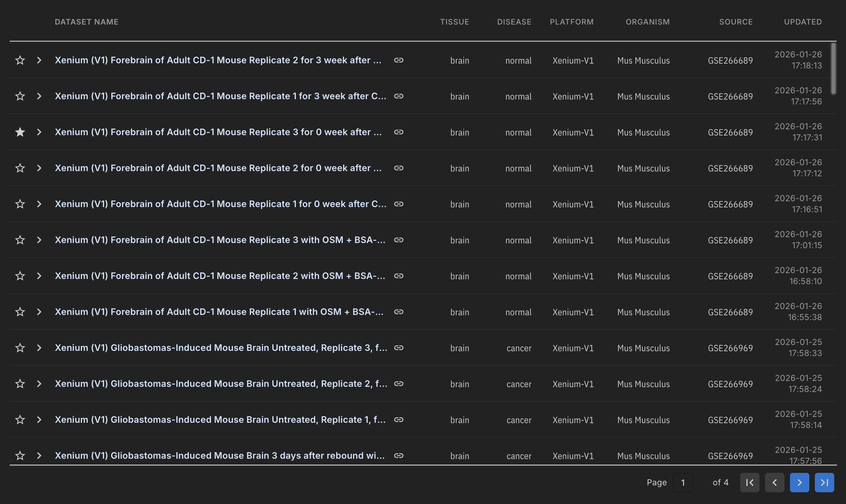Unstar the Replicate 3 for 0 week dataset

point(20,132)
